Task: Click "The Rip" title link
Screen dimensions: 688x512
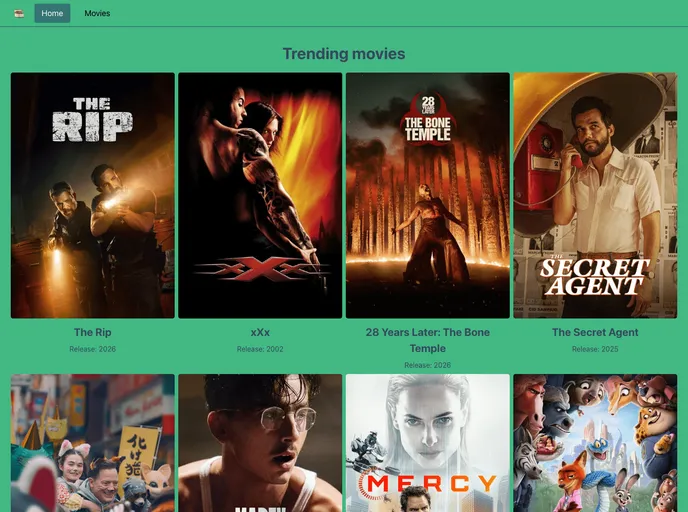Action: coord(93,332)
